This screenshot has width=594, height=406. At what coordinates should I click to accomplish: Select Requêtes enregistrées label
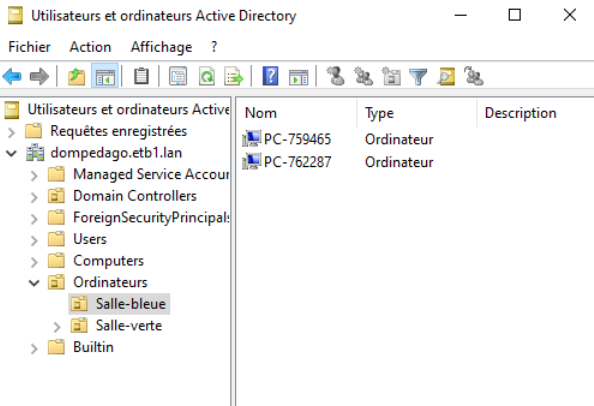point(119,131)
